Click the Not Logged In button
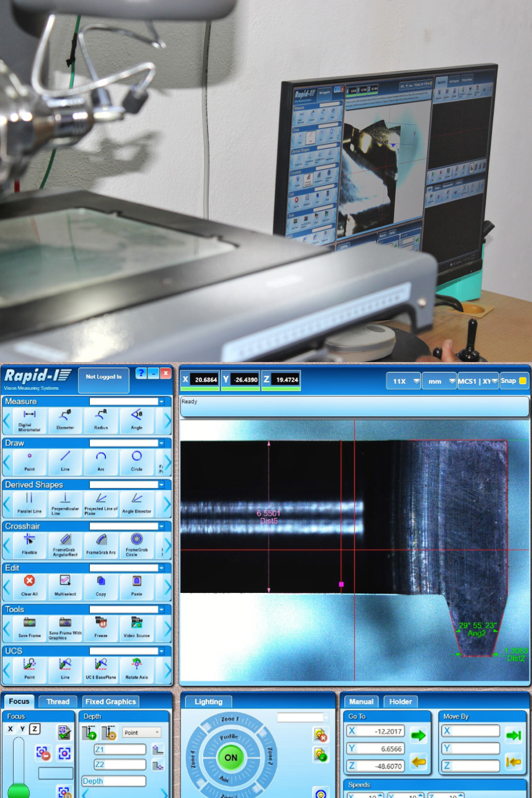 coord(103,377)
